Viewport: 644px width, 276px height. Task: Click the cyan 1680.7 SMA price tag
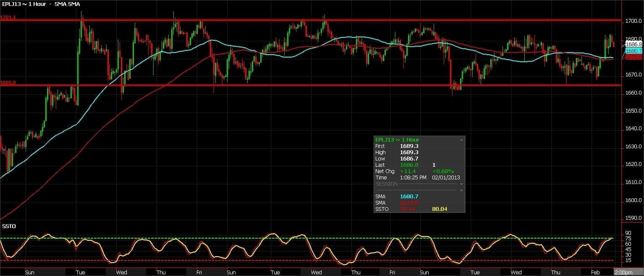tap(634, 51)
